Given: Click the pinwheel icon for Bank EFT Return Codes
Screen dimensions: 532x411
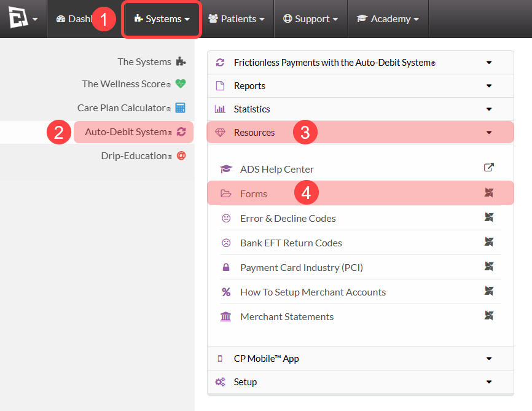Looking at the screenshot, I should (488, 241).
